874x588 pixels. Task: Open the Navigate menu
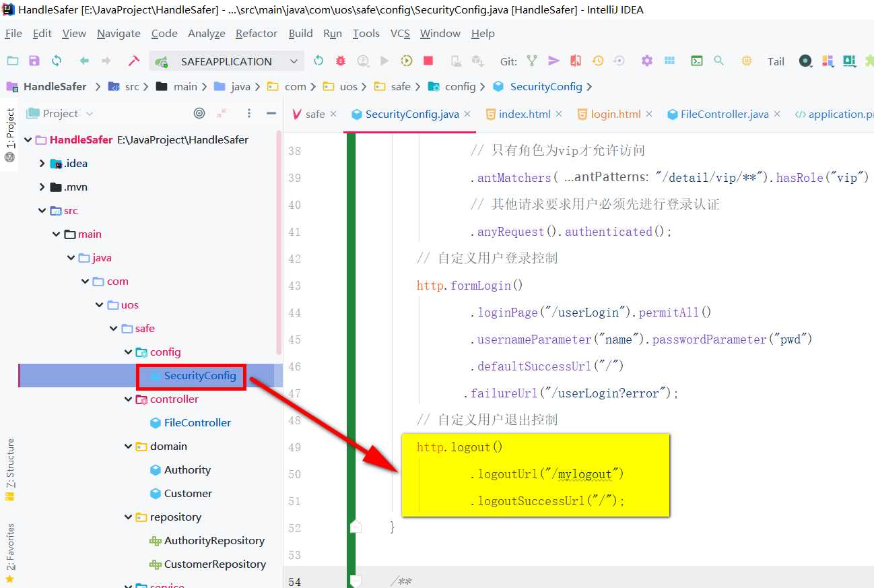click(x=119, y=34)
